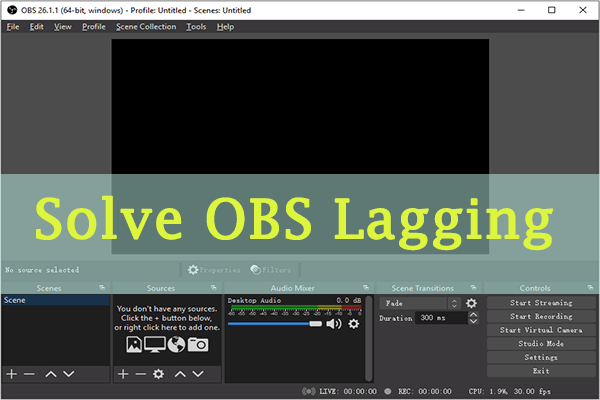Click the Properties gear button
Screen dimensions: 600x400
(x=214, y=270)
